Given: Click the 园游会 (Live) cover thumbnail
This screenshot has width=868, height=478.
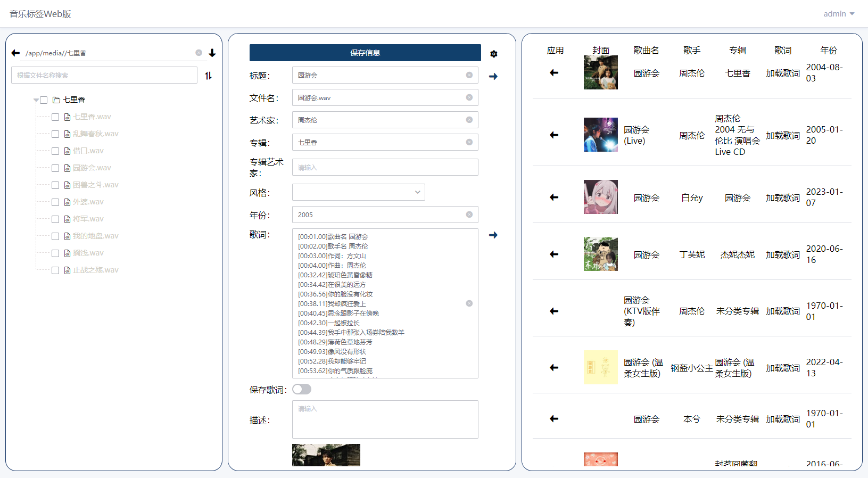Looking at the screenshot, I should (601, 135).
